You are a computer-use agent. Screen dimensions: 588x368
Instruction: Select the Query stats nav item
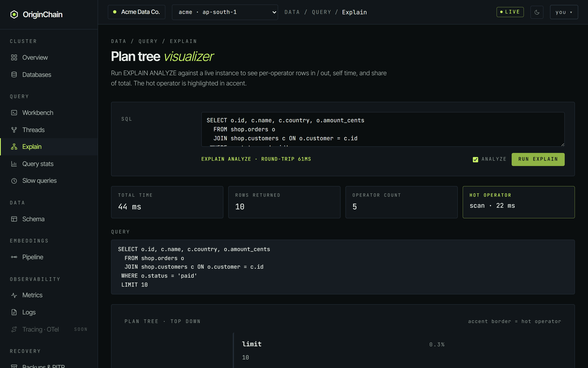click(49, 164)
